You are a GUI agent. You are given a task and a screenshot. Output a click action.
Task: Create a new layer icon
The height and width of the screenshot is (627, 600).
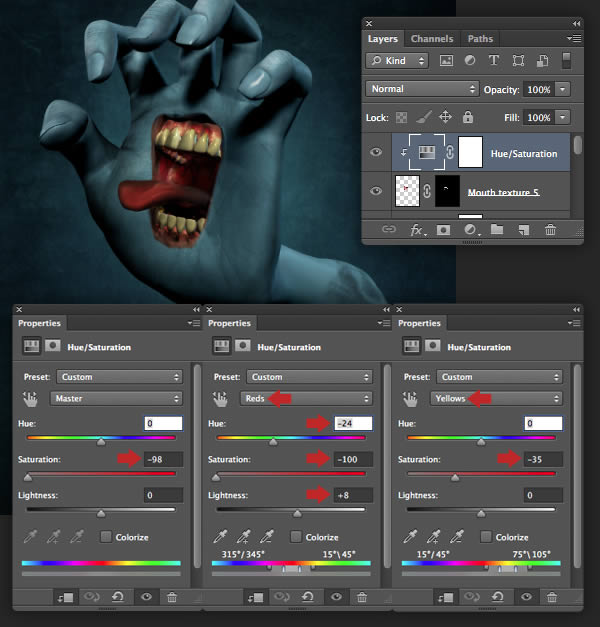524,230
